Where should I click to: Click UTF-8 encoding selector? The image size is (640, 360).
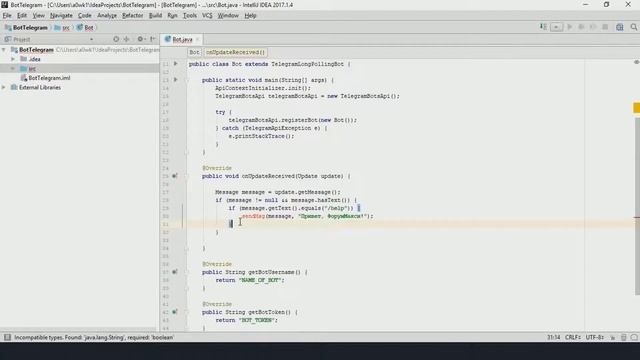click(595, 337)
